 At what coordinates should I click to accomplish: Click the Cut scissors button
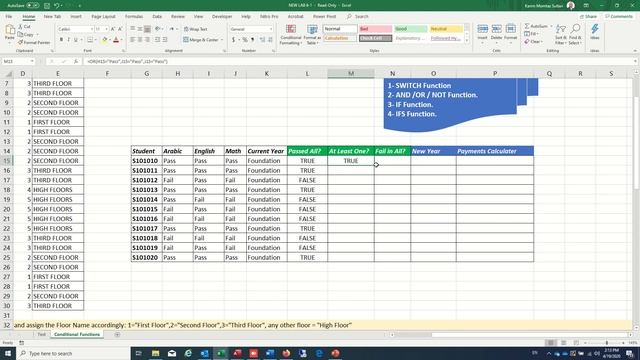24,27
